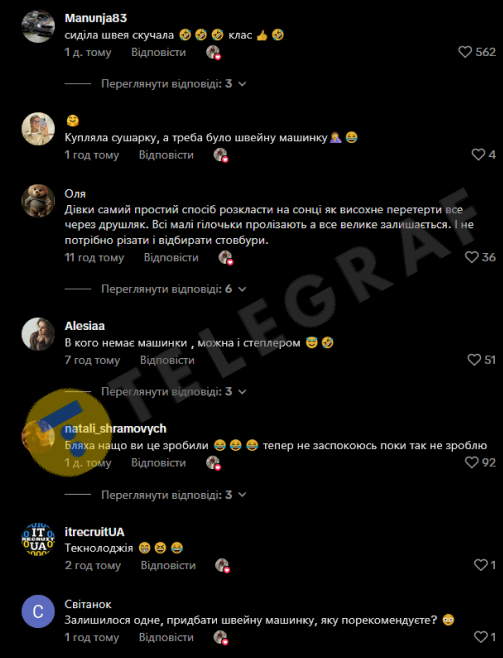The height and width of the screenshot is (658, 503).
Task: Expand the 3 replies under Manunja83's comment
Action: click(x=173, y=84)
